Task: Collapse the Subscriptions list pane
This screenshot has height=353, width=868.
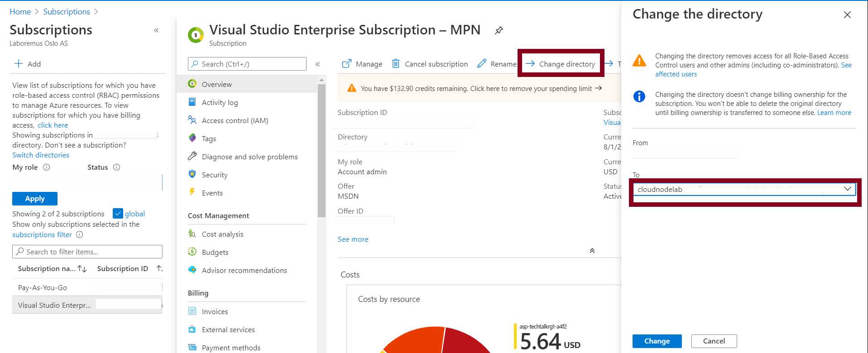Action: click(x=156, y=30)
